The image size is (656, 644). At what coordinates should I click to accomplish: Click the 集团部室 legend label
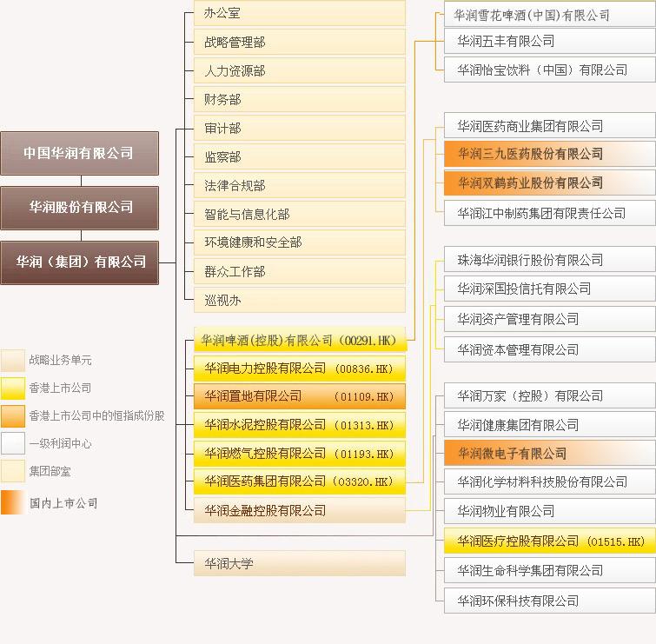tap(50, 471)
